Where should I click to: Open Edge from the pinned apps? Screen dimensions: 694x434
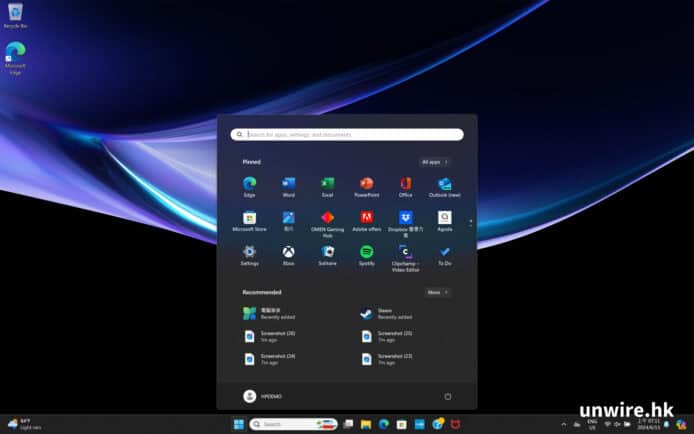click(x=249, y=184)
